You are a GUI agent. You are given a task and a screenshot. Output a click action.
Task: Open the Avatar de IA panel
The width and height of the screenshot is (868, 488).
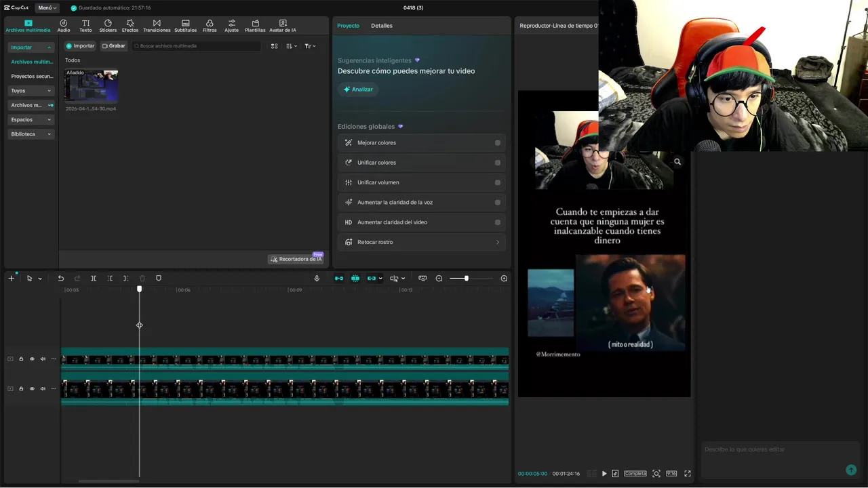[283, 26]
